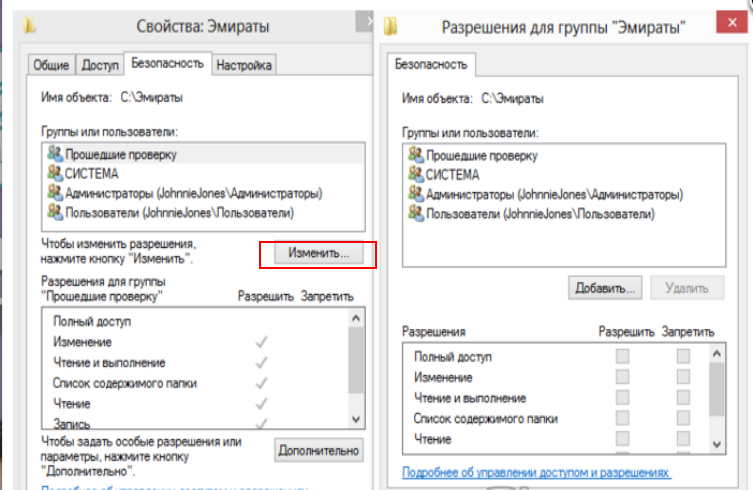This screenshot has width=753, height=490.
Task: Click up arrow of Permissions dialog scrollbar
Action: pyautogui.click(x=717, y=354)
